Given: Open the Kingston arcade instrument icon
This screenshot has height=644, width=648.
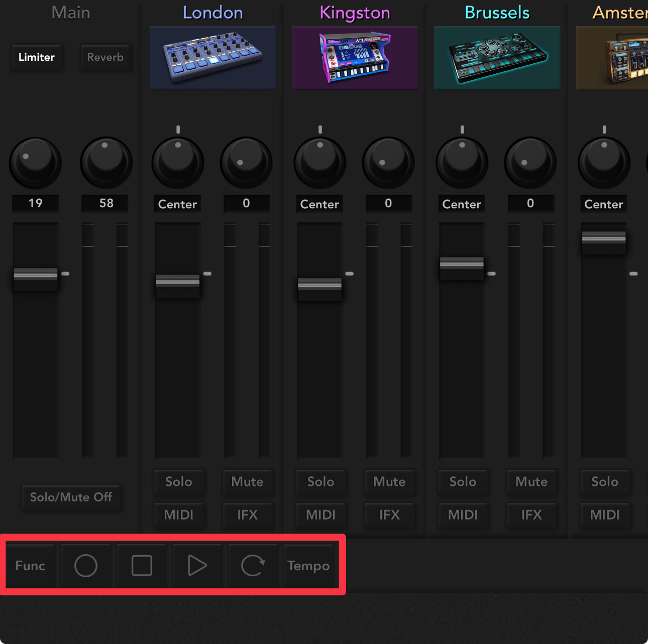Looking at the screenshot, I should 355,58.
